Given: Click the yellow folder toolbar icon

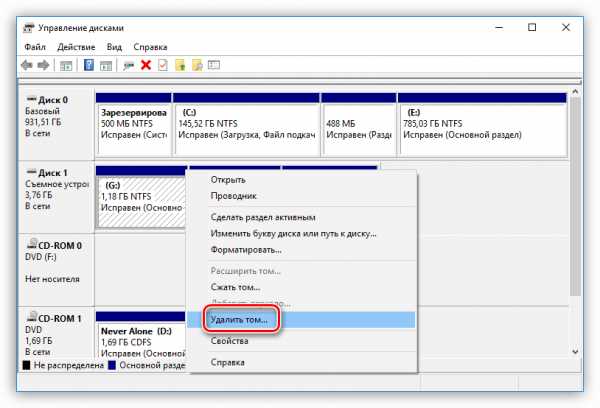Looking at the screenshot, I should click(x=180, y=65).
